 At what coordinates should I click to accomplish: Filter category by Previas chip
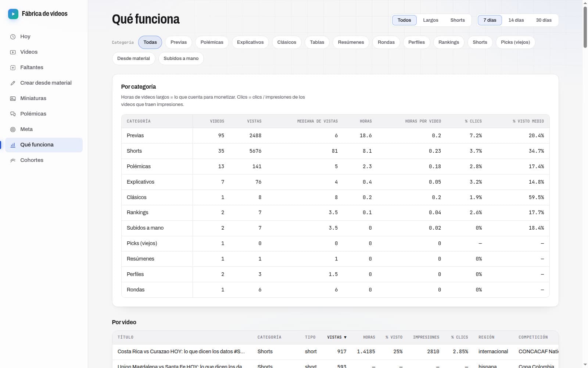tap(179, 42)
